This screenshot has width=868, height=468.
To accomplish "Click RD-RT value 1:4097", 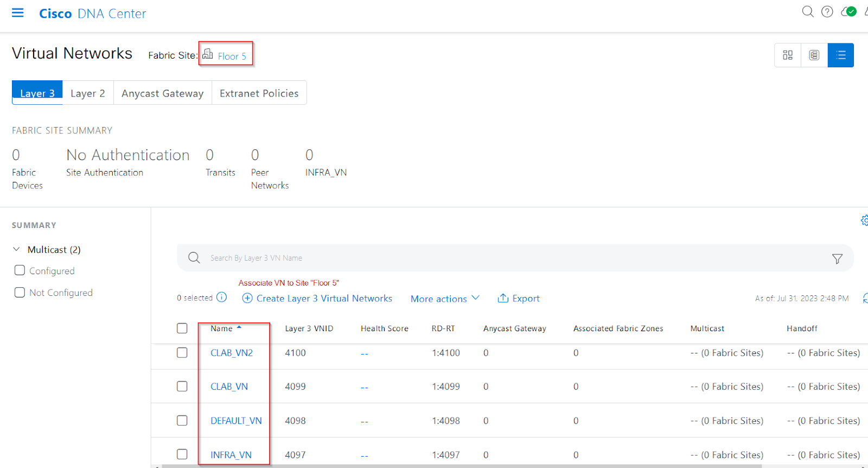I will [x=446, y=454].
